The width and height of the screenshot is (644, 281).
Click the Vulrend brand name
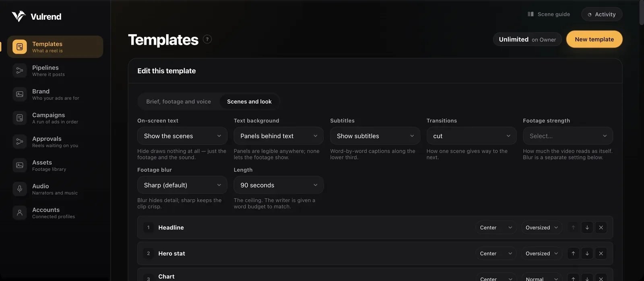pos(46,17)
